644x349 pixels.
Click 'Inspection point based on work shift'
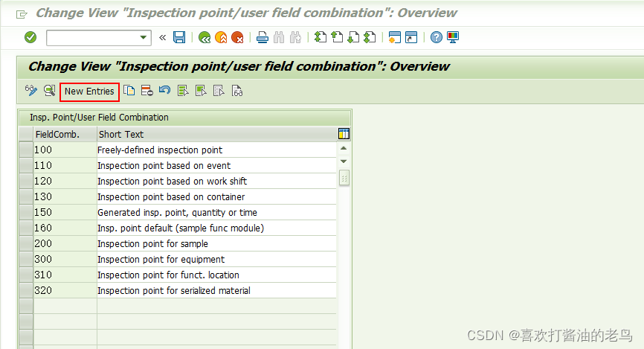point(172,182)
